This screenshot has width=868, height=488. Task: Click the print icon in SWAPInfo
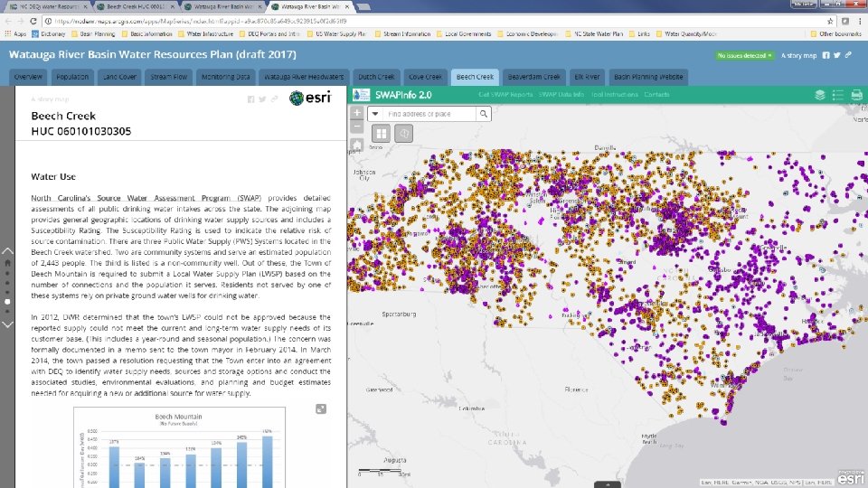(x=857, y=95)
